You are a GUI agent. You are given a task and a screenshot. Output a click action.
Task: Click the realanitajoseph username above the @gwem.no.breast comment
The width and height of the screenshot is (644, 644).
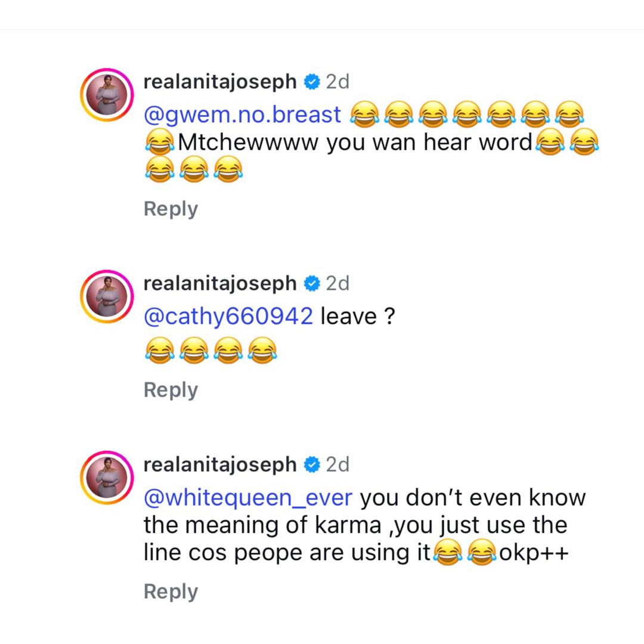220,82
